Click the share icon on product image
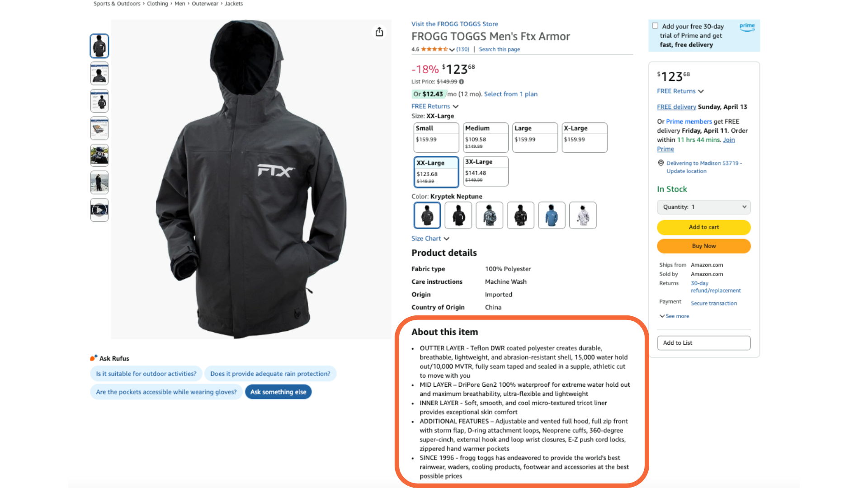Image resolution: width=868 pixels, height=488 pixels. tap(379, 32)
